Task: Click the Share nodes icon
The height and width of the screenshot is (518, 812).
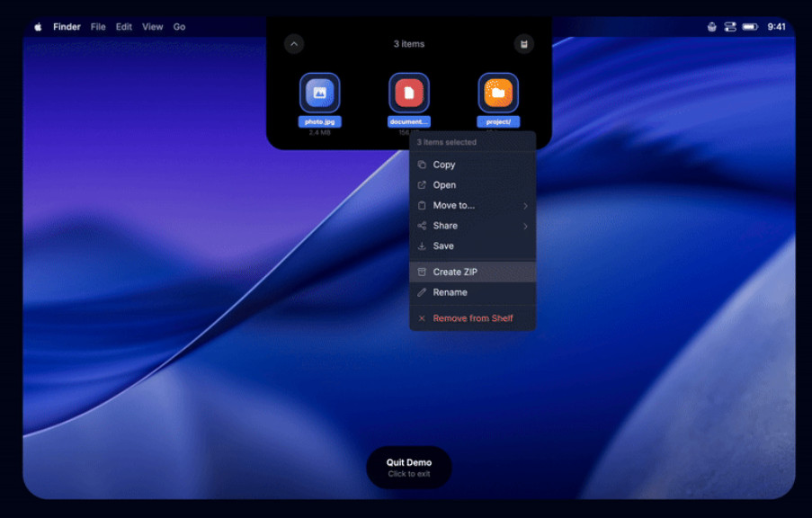Action: [x=422, y=226]
